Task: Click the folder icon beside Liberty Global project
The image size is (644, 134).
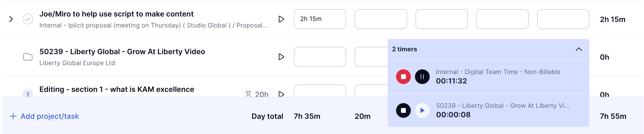Action: (28, 57)
